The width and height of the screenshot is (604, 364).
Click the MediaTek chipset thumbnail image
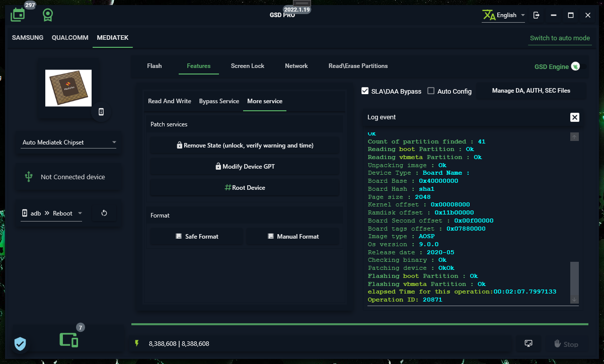click(68, 88)
